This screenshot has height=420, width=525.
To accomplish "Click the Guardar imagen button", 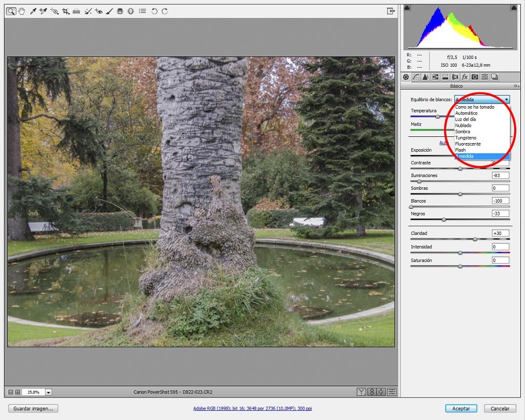I will point(33,408).
